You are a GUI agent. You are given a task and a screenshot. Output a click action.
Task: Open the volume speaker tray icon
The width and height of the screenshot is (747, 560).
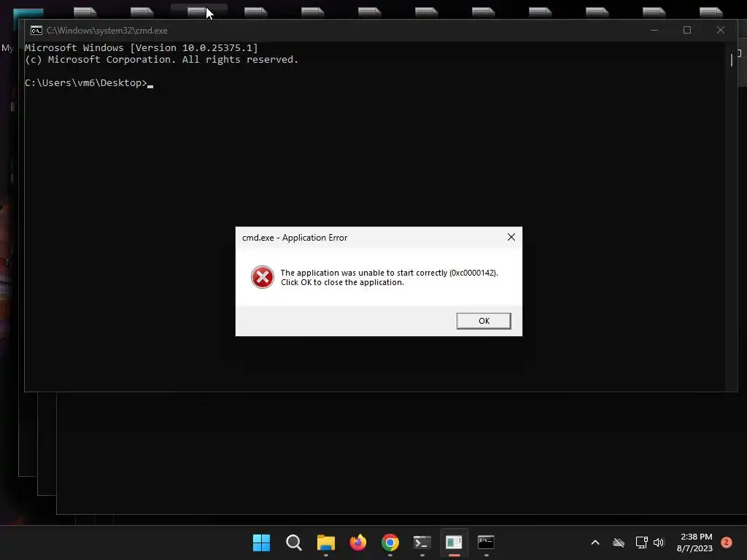(659, 542)
